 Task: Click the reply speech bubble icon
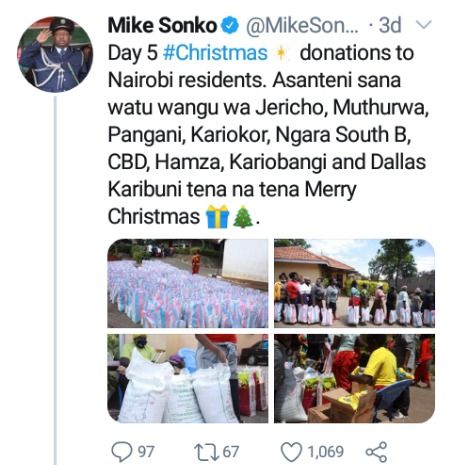point(123,451)
